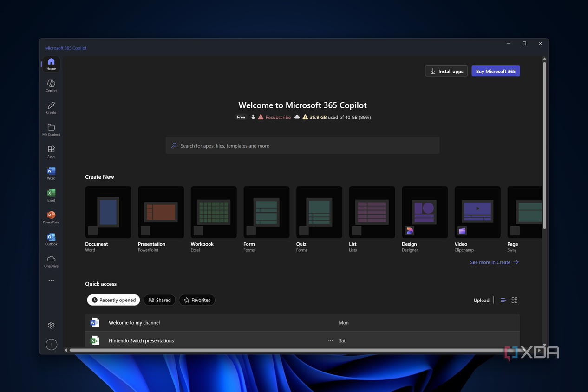Click the Word icon beside Welcome to my channel
Screen dimensions: 588x392
pyautogui.click(x=95, y=322)
